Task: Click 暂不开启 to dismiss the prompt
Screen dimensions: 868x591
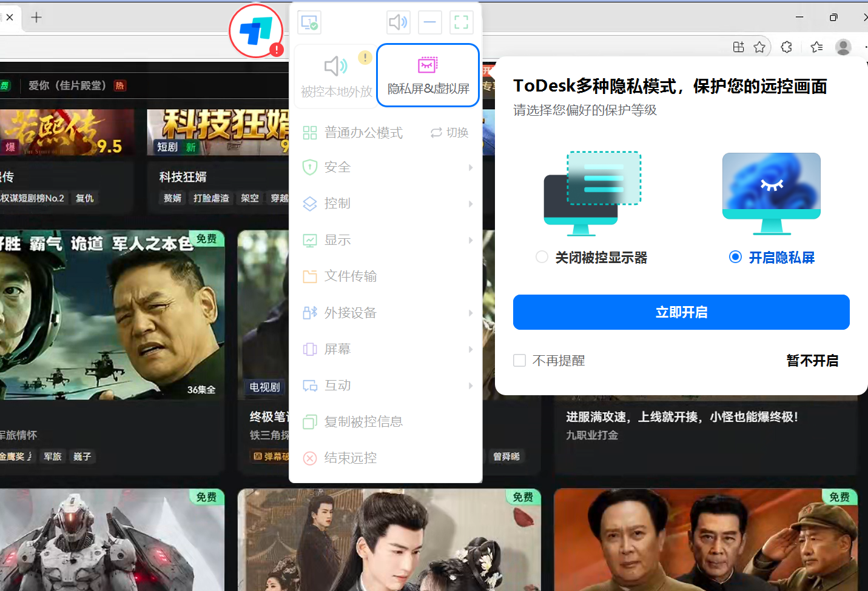Action: click(x=812, y=361)
